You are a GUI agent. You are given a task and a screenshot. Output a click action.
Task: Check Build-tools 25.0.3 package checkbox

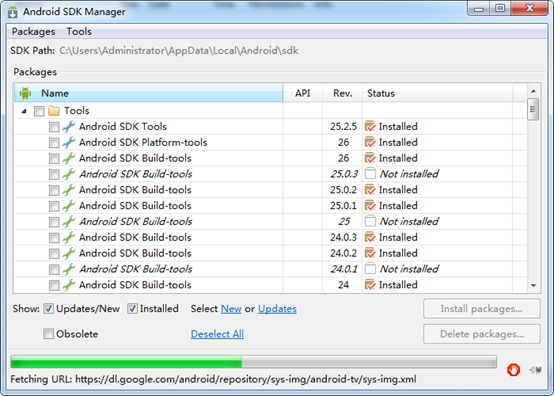[54, 175]
